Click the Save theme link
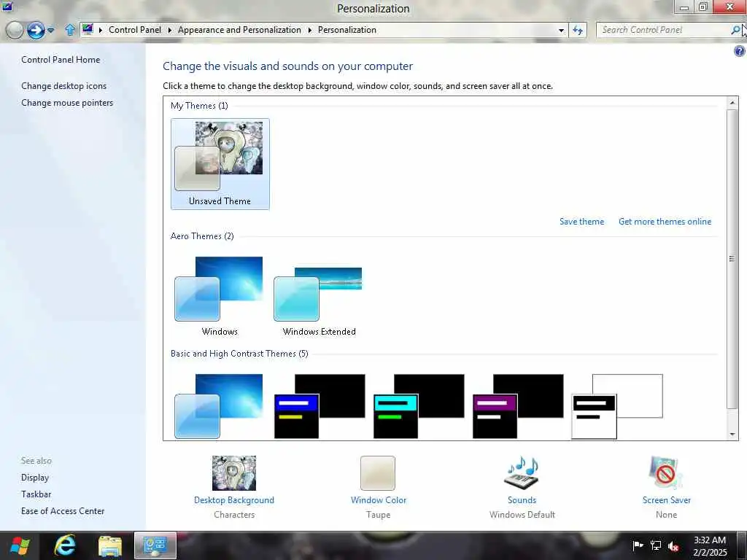Image resolution: width=747 pixels, height=560 pixels. 581,222
